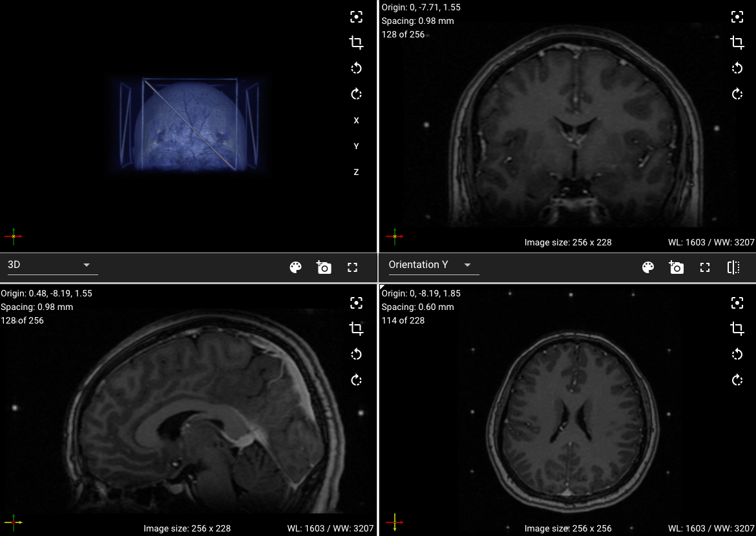
Task: Rotate the axial view clockwise
Action: point(737,380)
